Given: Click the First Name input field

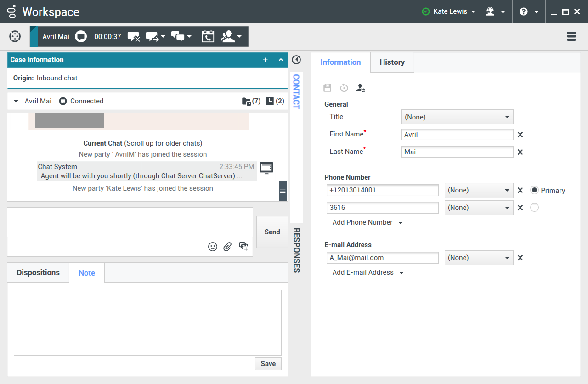Looking at the screenshot, I should coord(457,135).
